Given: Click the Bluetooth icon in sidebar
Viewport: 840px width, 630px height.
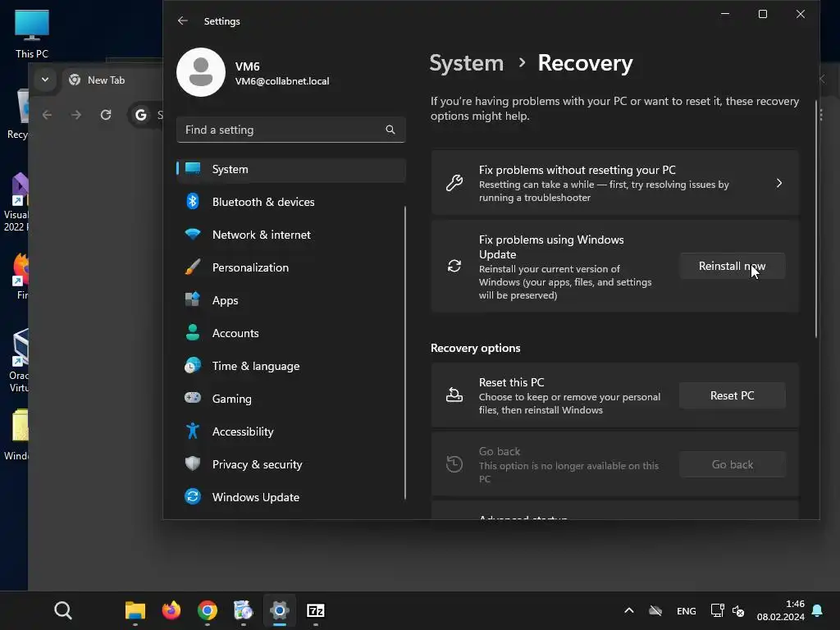Looking at the screenshot, I should [193, 202].
